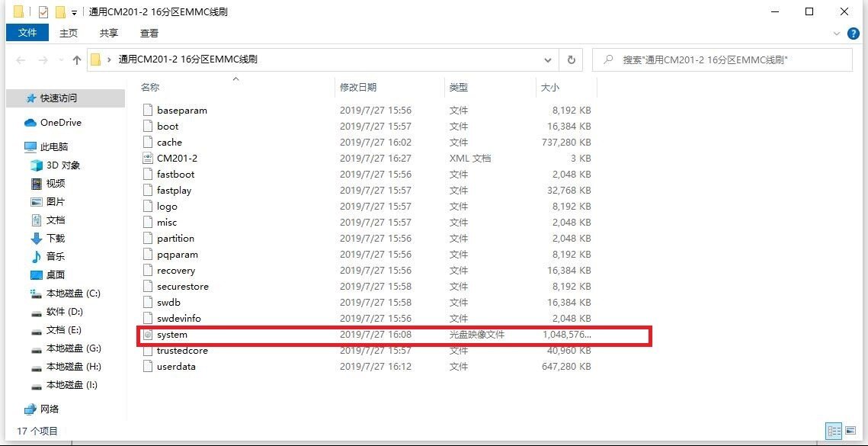The height and width of the screenshot is (446, 868).
Task: Expand the address bar history dropdown
Action: [548, 59]
